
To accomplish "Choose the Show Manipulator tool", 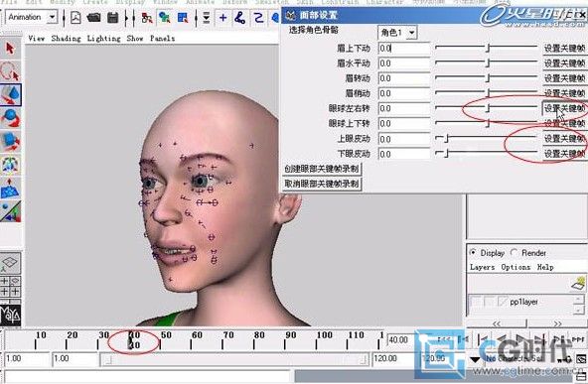I will click(x=10, y=211).
